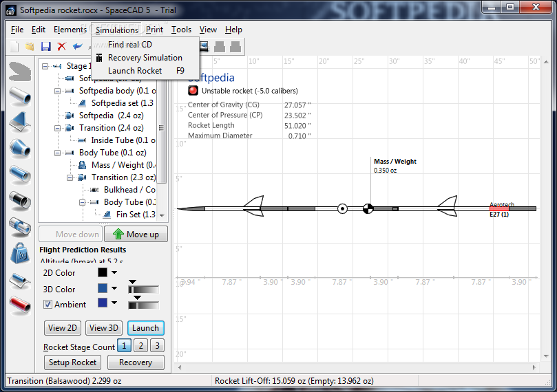The image size is (557, 392).
Task: Open the 2D Color dropdown arrow
Action: pos(114,272)
